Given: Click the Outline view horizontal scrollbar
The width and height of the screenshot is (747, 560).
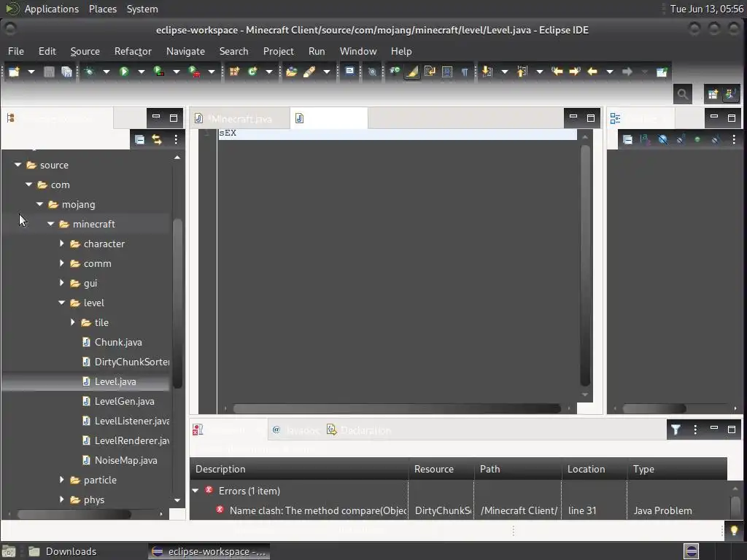Looking at the screenshot, I should coord(654,408).
